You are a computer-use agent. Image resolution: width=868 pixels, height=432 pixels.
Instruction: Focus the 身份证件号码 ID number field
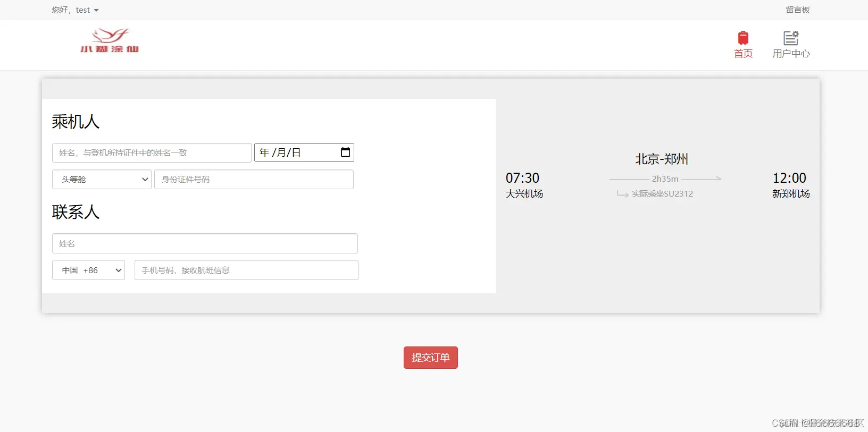coord(254,180)
